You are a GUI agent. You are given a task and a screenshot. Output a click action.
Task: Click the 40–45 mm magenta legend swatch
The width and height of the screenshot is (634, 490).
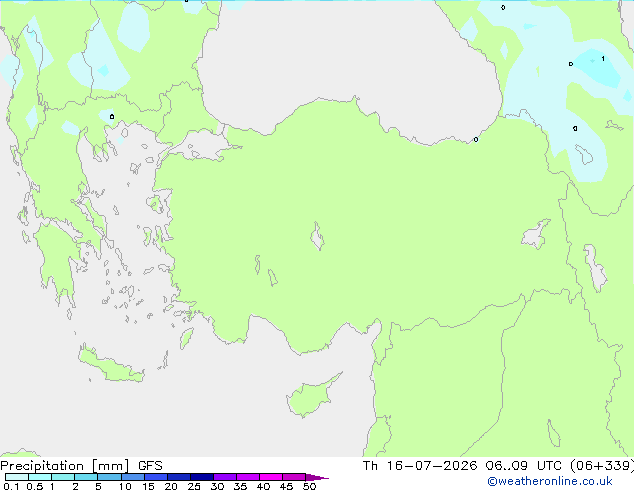tap(271, 477)
